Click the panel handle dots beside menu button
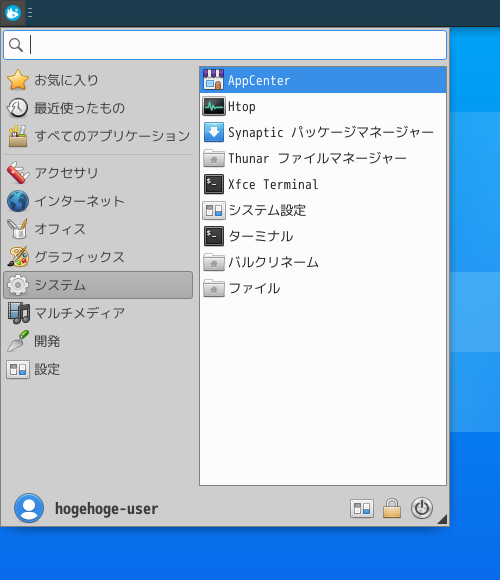500x580 pixels. coord(30,13)
